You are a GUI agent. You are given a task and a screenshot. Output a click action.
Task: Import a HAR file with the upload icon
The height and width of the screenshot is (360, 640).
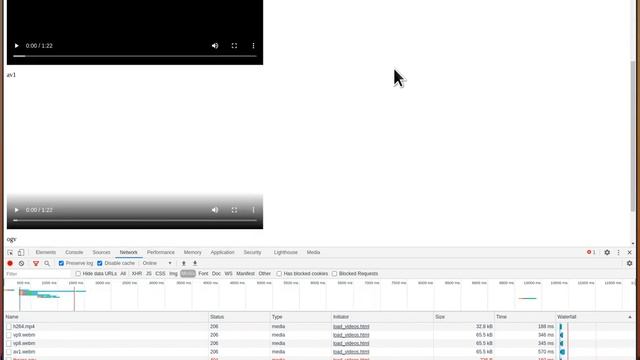pyautogui.click(x=184, y=263)
